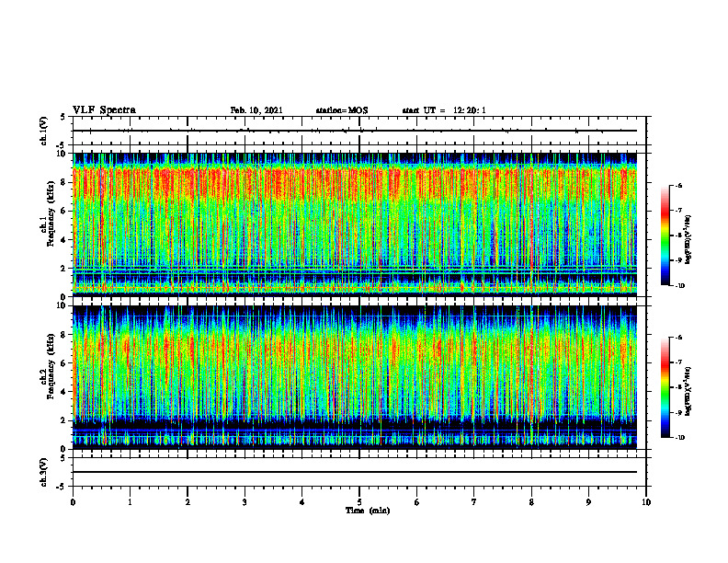This screenshot has width=728, height=563.
Task: Click the ch.1 frequency tick "8"
Action: pos(64,182)
